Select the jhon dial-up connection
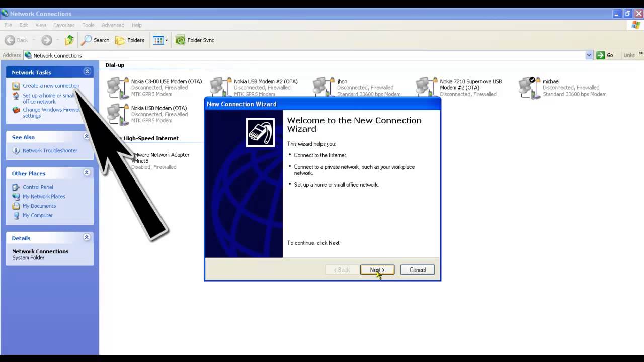 pos(357,86)
